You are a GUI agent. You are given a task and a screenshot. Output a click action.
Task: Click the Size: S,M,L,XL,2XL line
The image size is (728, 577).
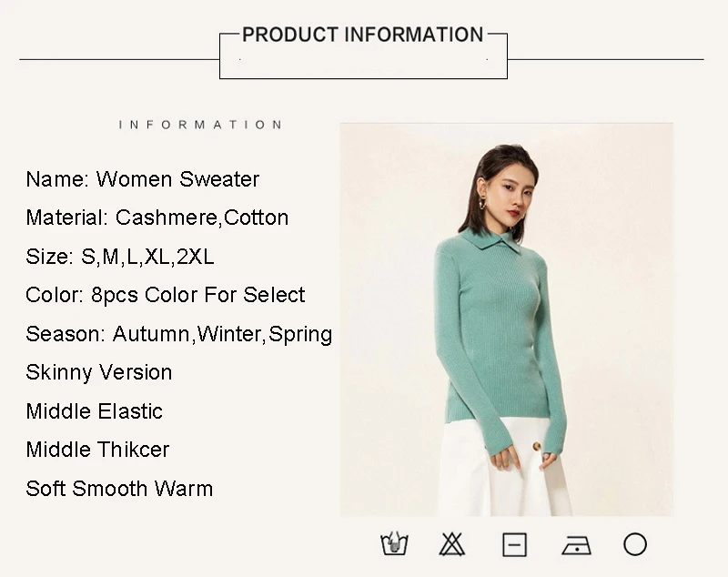[120, 257]
